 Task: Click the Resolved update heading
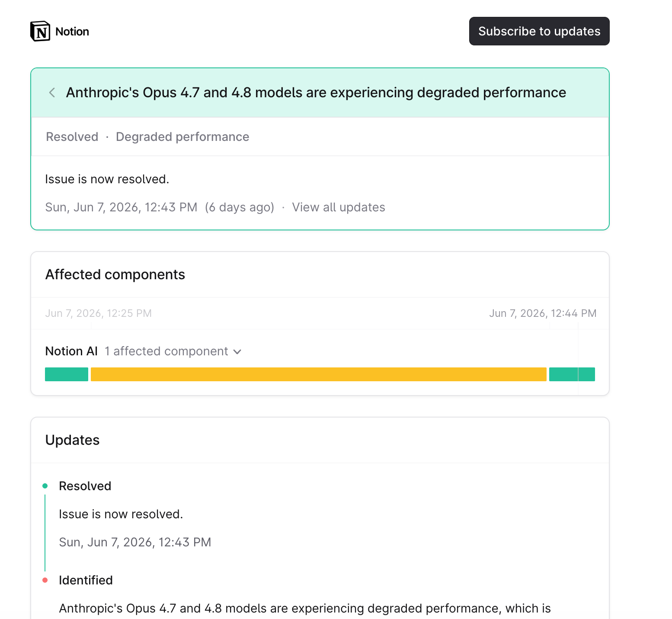pos(85,486)
